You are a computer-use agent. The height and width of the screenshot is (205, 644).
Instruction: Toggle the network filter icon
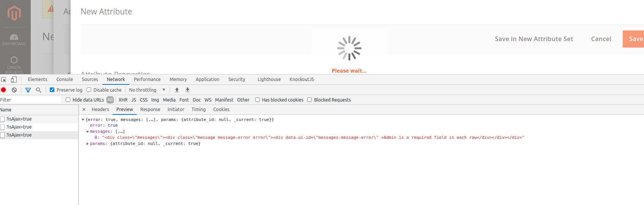coord(28,90)
